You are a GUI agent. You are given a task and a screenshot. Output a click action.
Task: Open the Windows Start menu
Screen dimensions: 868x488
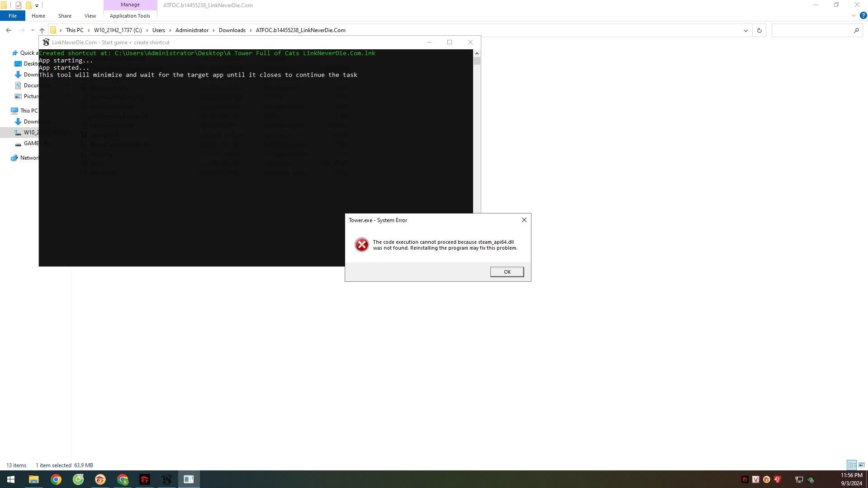(11, 479)
